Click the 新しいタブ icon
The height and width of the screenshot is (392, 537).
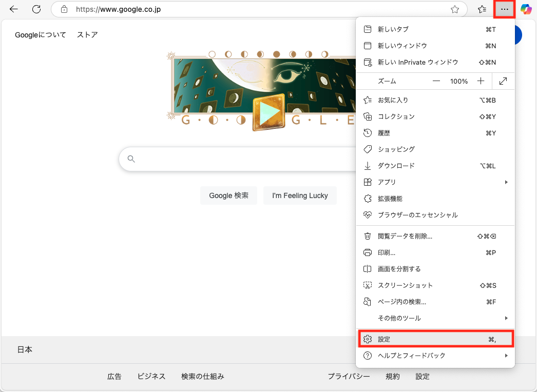(x=368, y=29)
